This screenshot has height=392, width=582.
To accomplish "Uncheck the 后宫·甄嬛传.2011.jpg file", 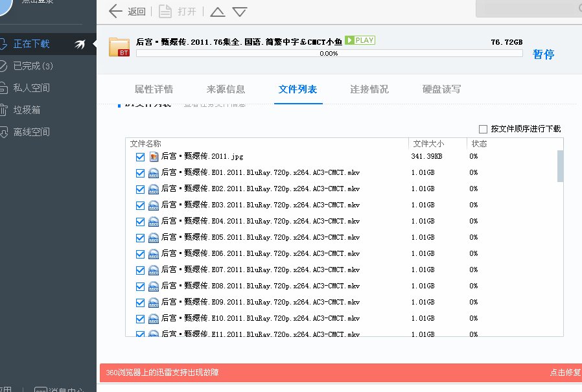I will coord(141,157).
